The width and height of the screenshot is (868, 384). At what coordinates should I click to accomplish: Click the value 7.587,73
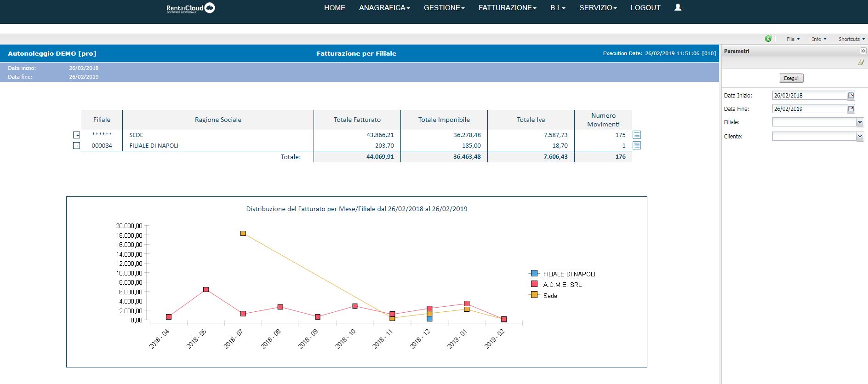point(555,135)
